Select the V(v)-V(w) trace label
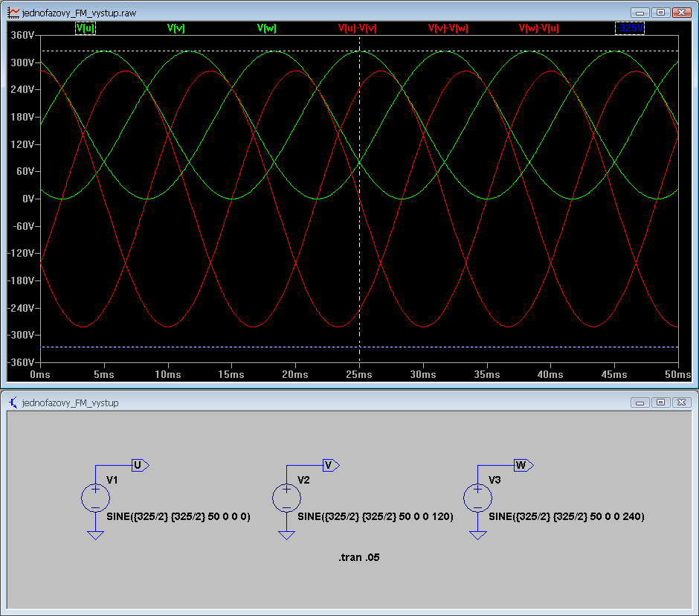The height and width of the screenshot is (616, 699). [448, 28]
